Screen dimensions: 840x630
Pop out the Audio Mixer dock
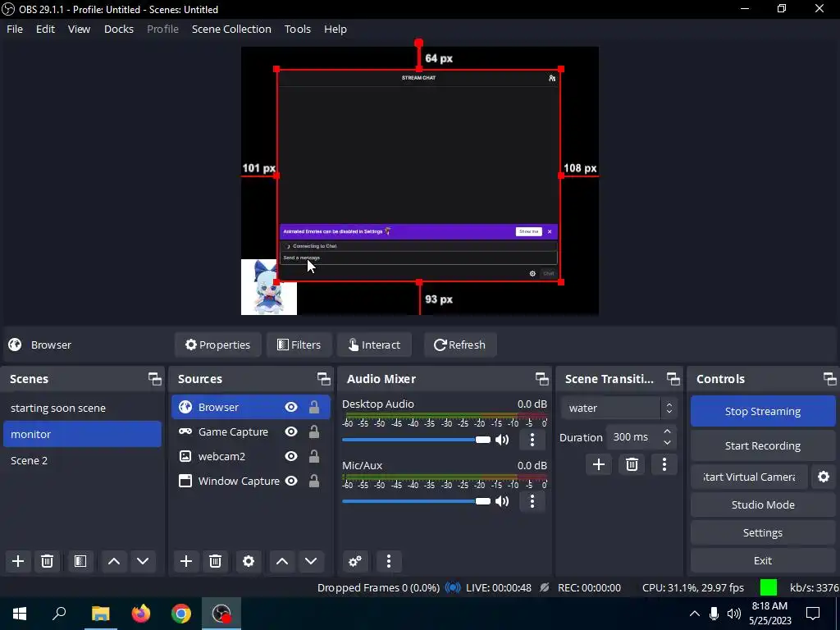[541, 379]
